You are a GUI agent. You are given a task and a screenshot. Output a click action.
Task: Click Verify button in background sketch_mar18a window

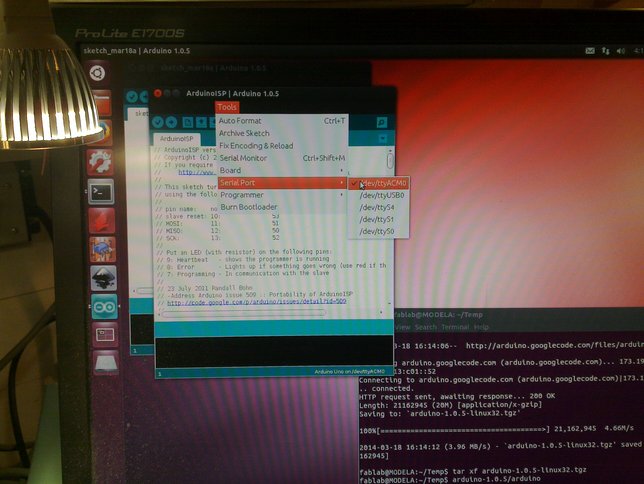[x=132, y=97]
